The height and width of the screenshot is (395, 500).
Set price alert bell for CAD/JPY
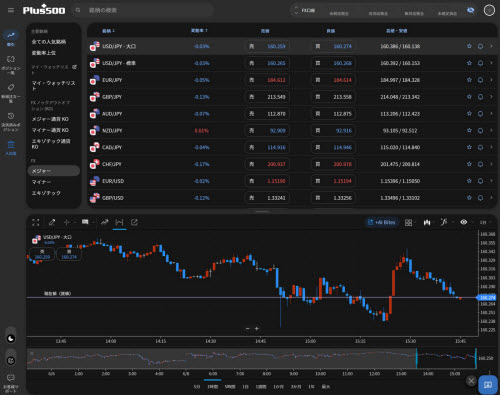[480, 147]
